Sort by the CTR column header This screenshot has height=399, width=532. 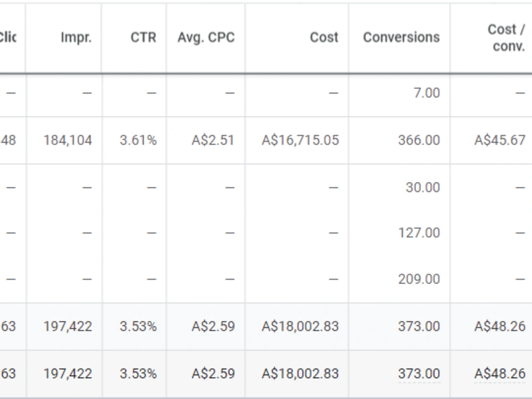click(144, 37)
